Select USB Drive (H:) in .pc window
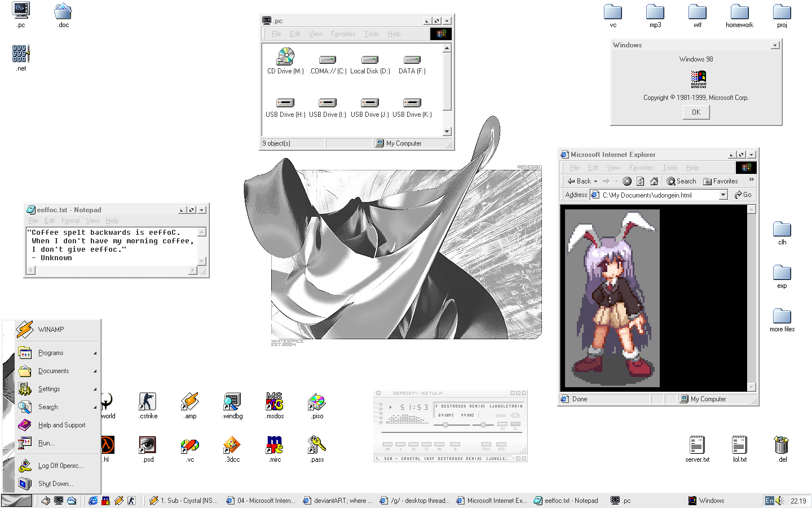 285,108
